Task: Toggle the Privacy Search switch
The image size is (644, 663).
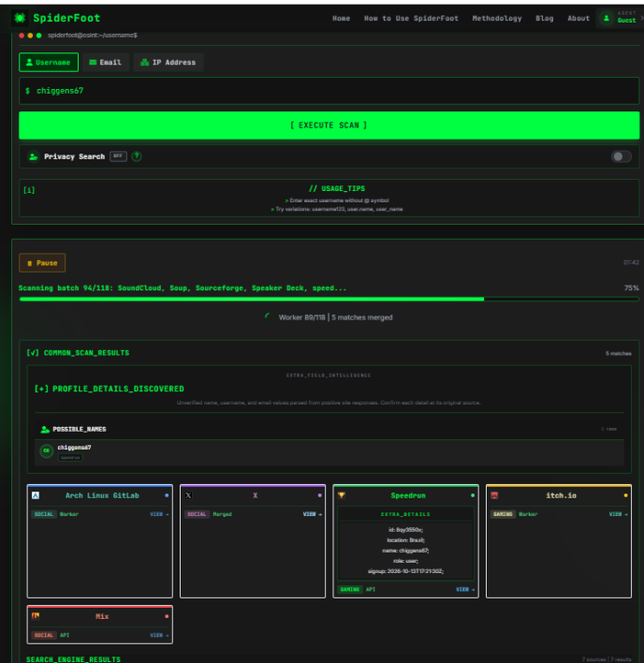Action: [x=621, y=156]
